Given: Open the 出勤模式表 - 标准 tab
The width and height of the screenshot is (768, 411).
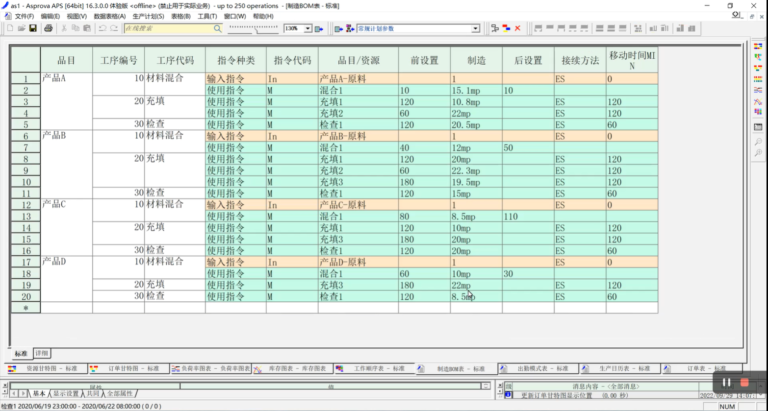Looking at the screenshot, I should click(538, 368).
